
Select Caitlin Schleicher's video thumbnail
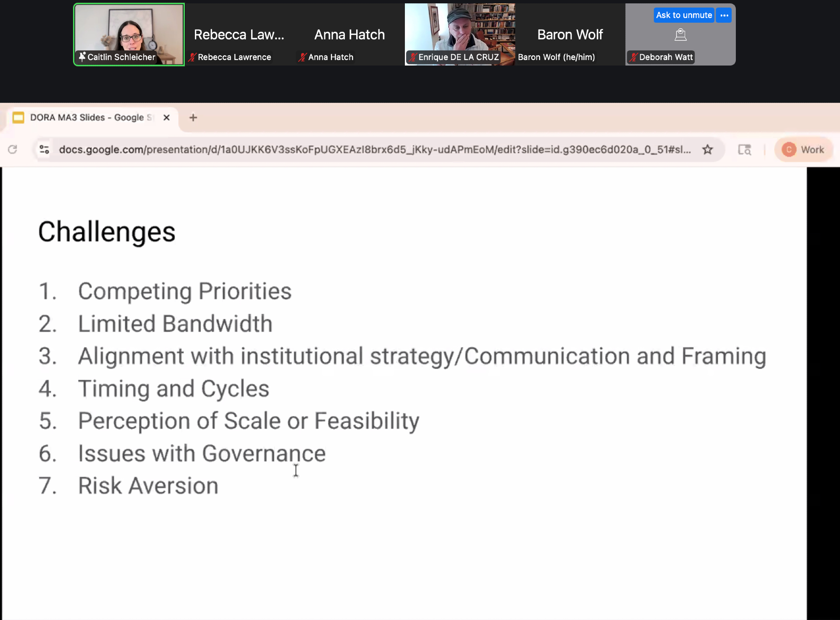[x=129, y=32]
